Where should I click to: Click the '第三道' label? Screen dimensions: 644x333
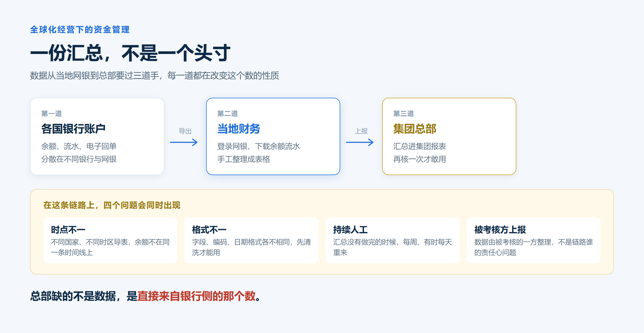404,114
